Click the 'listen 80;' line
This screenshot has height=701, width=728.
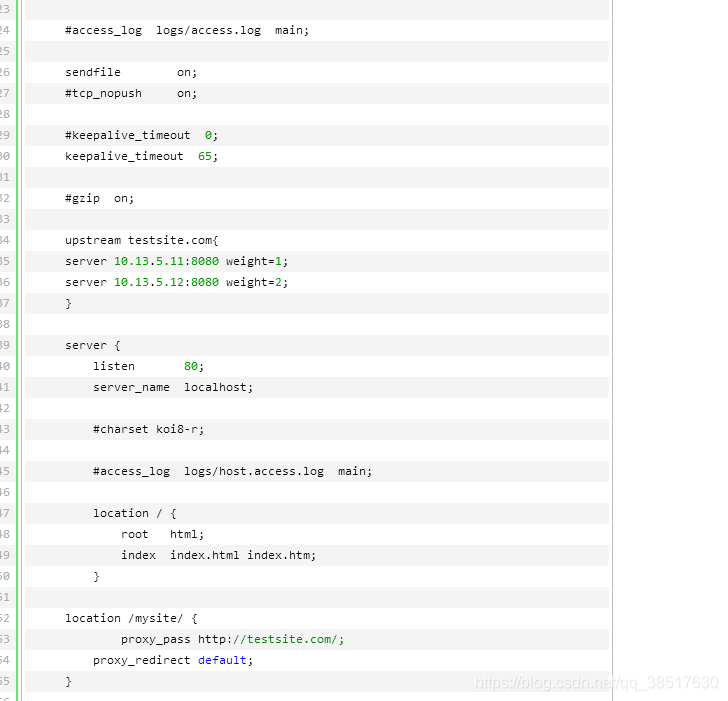(x=148, y=366)
